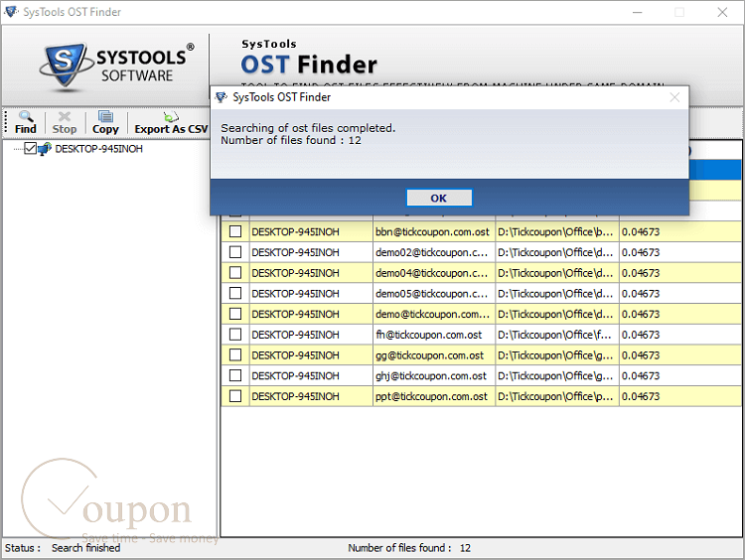Viewport: 745px width, 560px height.
Task: Select file name bbn@tickcoupon.com.ost cell
Action: pos(434,231)
